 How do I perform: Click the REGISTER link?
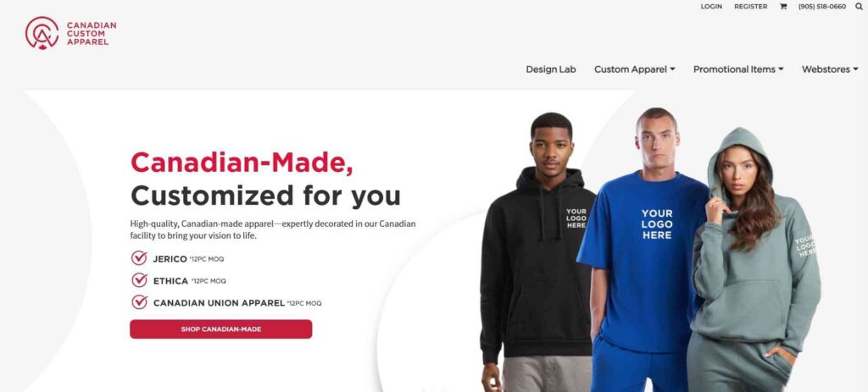(x=751, y=7)
